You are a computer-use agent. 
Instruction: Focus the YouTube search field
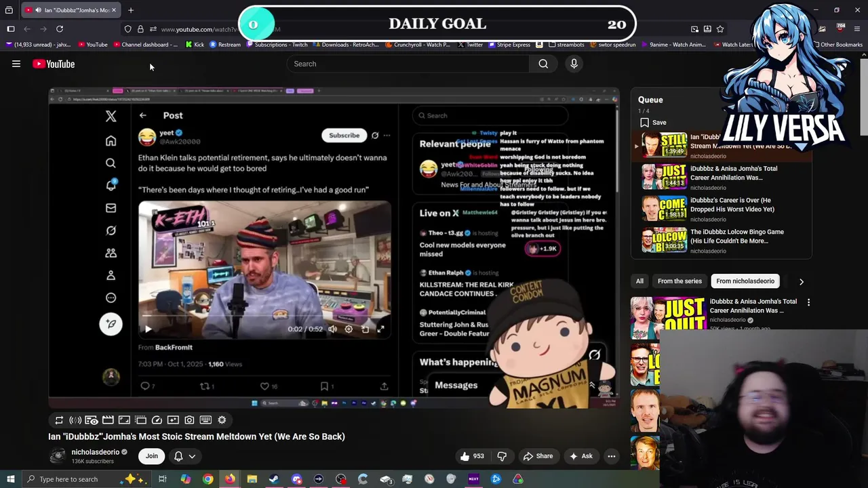[408, 64]
